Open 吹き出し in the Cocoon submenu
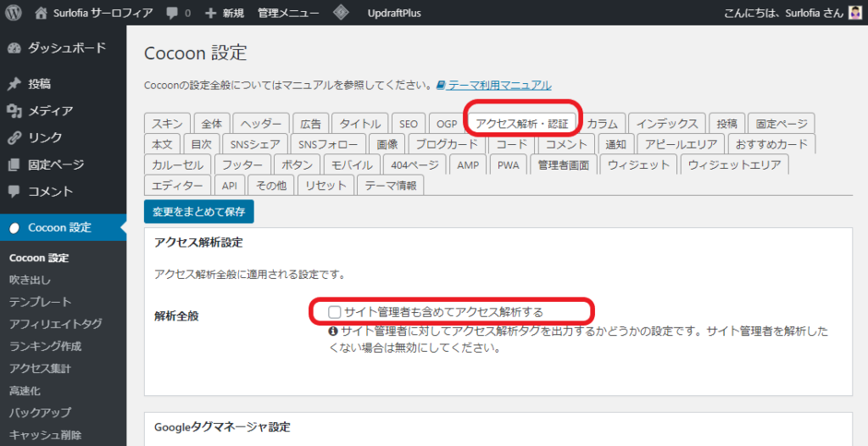868x446 pixels. [x=30, y=281]
